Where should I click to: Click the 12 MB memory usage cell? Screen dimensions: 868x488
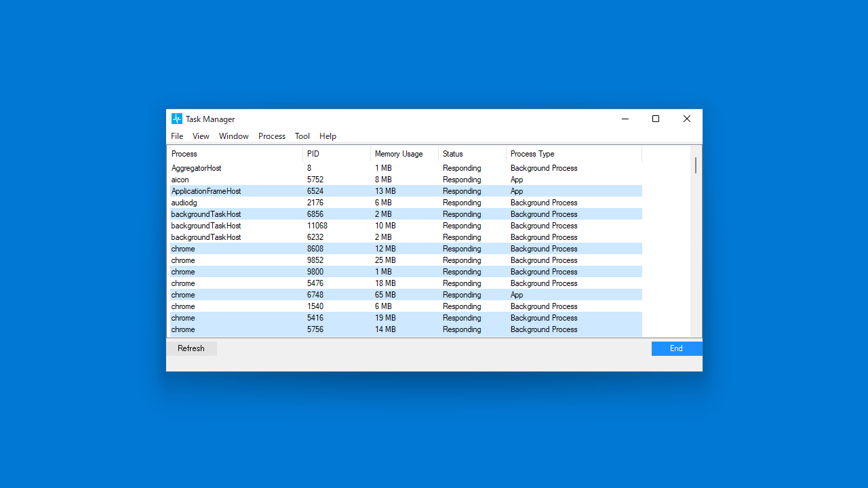point(385,249)
